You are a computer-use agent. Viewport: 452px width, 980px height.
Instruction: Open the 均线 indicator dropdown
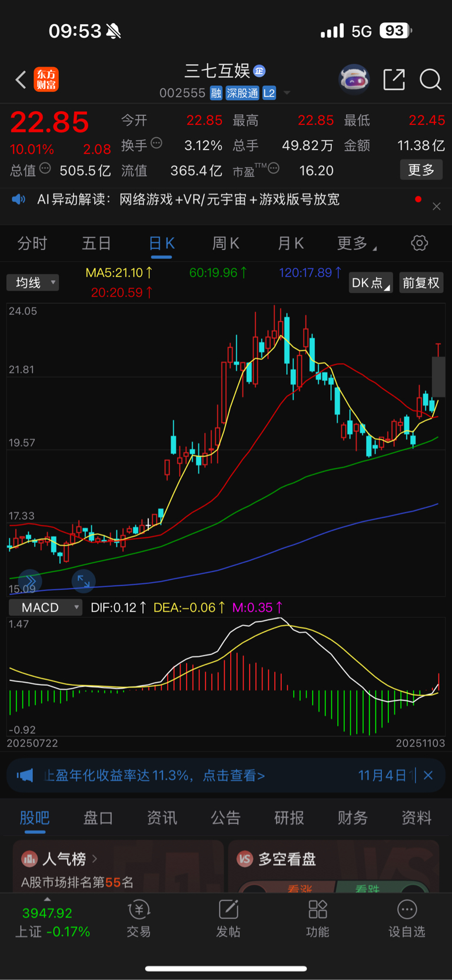click(x=33, y=283)
